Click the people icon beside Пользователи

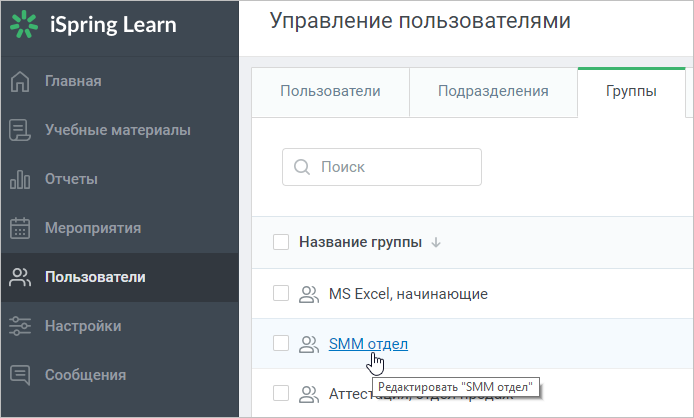tap(20, 277)
